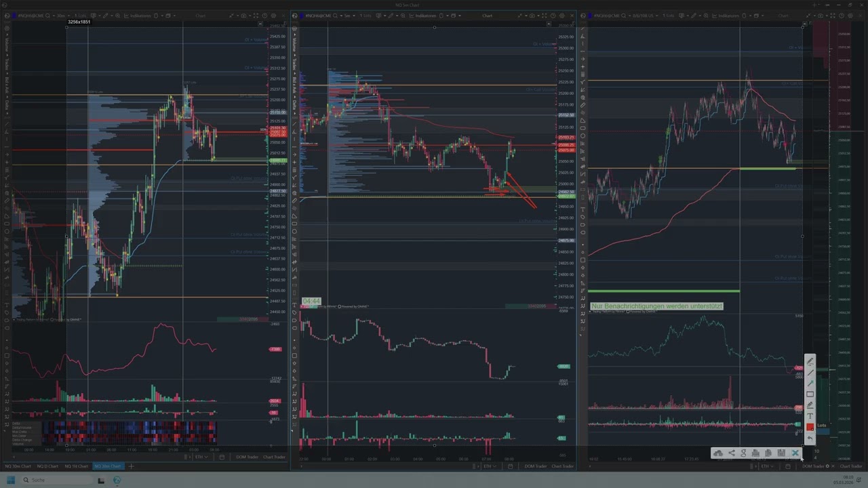The height and width of the screenshot is (488, 868).
Task: Upload the screenshot to the cloud
Action: tap(718, 453)
